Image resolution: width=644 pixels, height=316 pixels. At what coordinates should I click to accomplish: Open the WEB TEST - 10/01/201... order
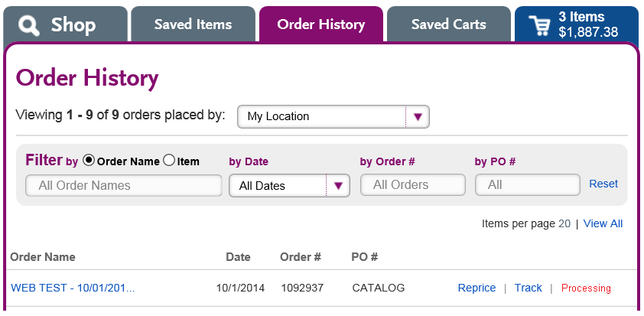pos(73,288)
